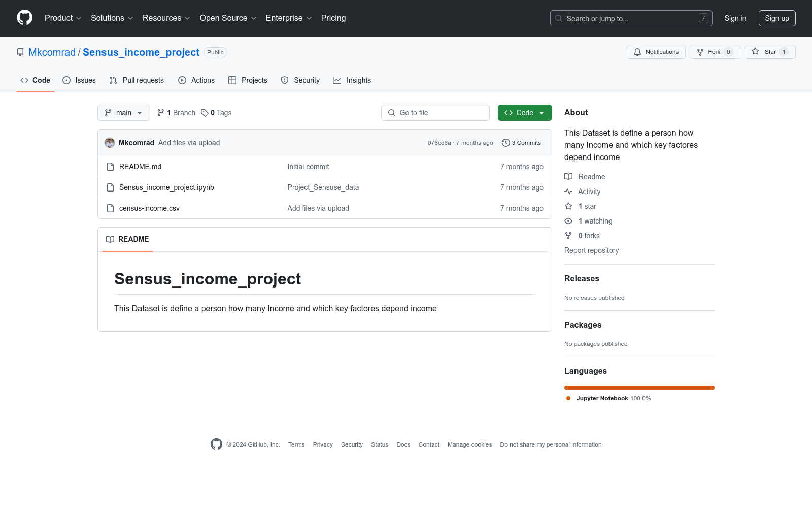Open the green Code dropdown button
This screenshot has width=812, height=508.
[525, 113]
